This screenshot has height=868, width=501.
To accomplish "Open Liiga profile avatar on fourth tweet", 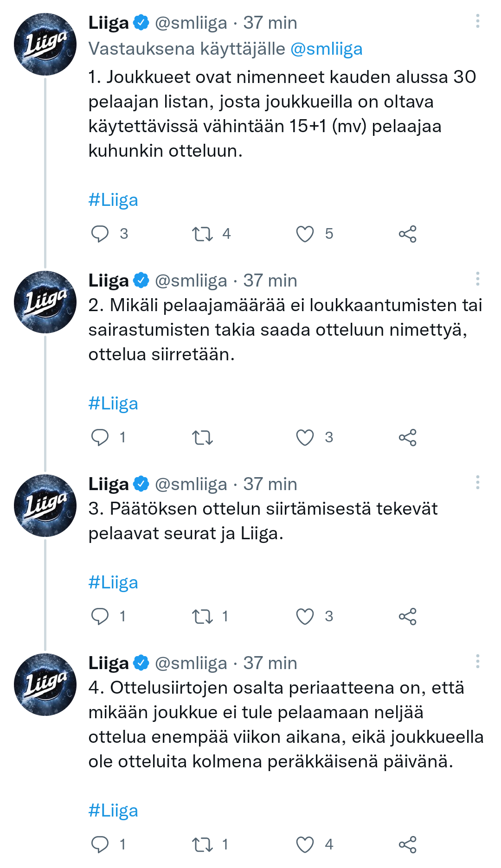I will coord(45,684).
